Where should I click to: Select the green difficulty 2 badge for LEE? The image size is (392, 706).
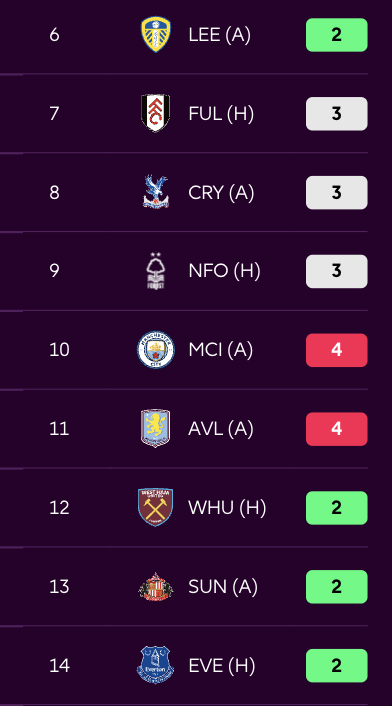(337, 35)
